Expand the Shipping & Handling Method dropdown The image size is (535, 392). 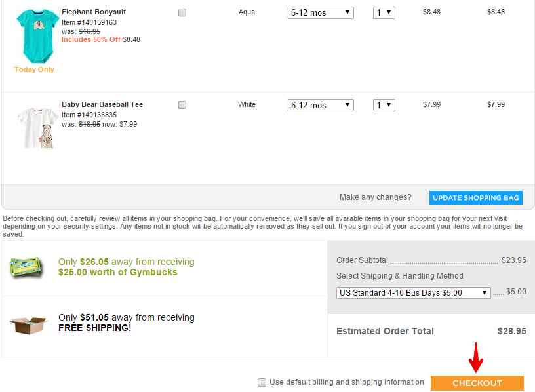pyautogui.click(x=413, y=293)
